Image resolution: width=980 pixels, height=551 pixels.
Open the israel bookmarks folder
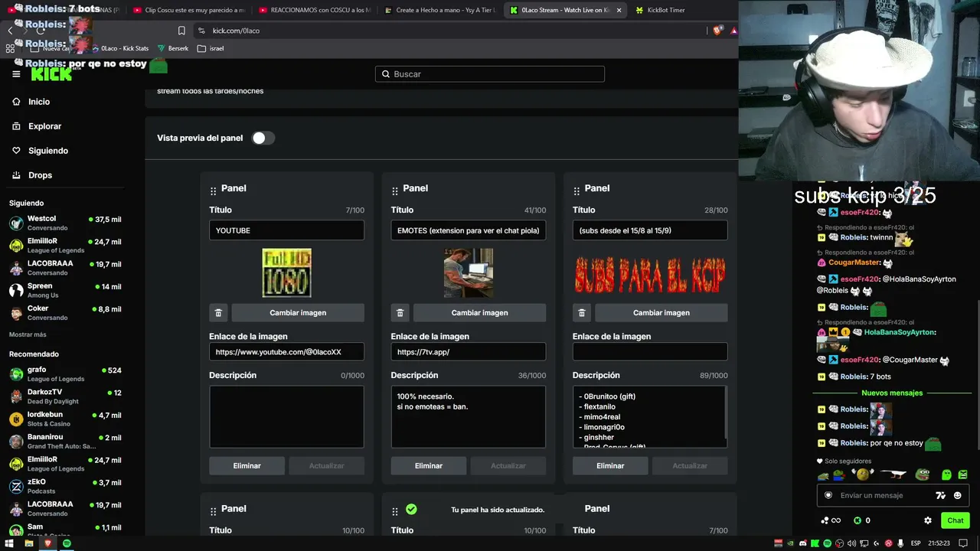[211, 48]
